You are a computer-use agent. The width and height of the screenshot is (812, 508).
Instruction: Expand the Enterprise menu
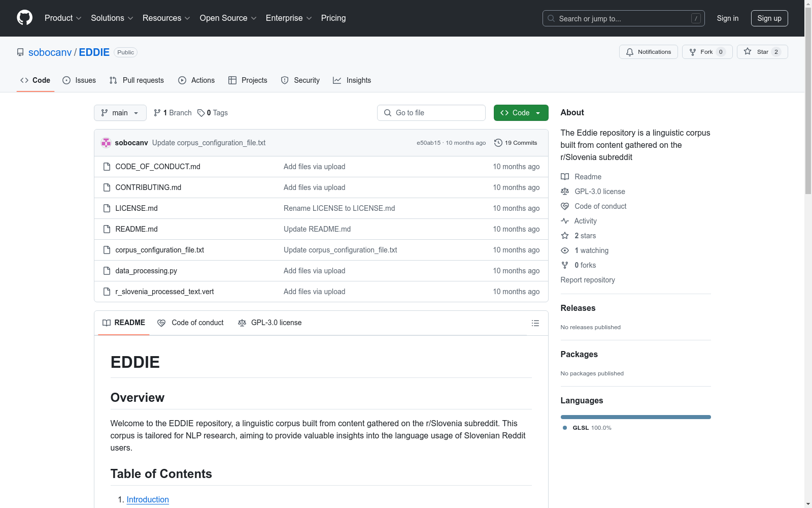pos(289,18)
